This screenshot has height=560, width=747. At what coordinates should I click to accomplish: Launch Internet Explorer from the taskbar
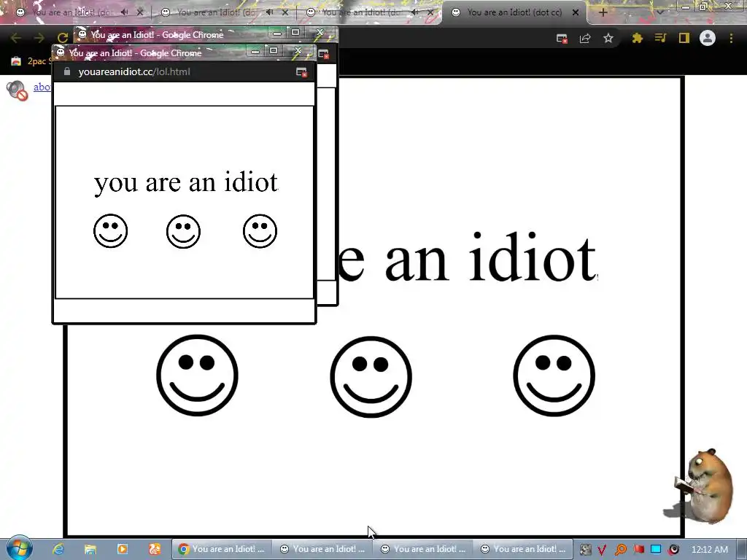click(58, 549)
